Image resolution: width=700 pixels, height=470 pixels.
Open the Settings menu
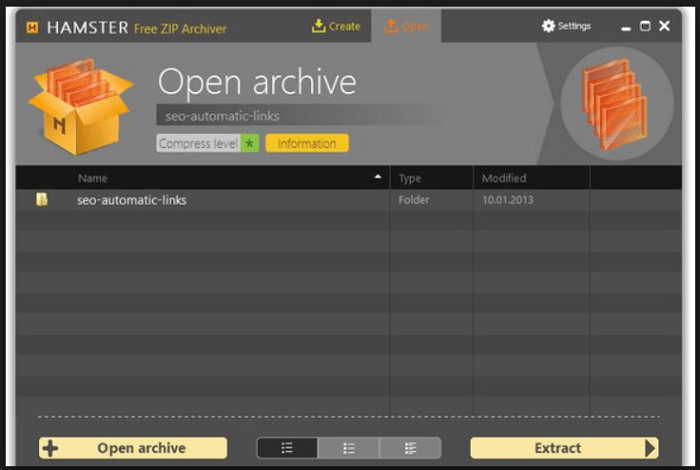(x=566, y=26)
